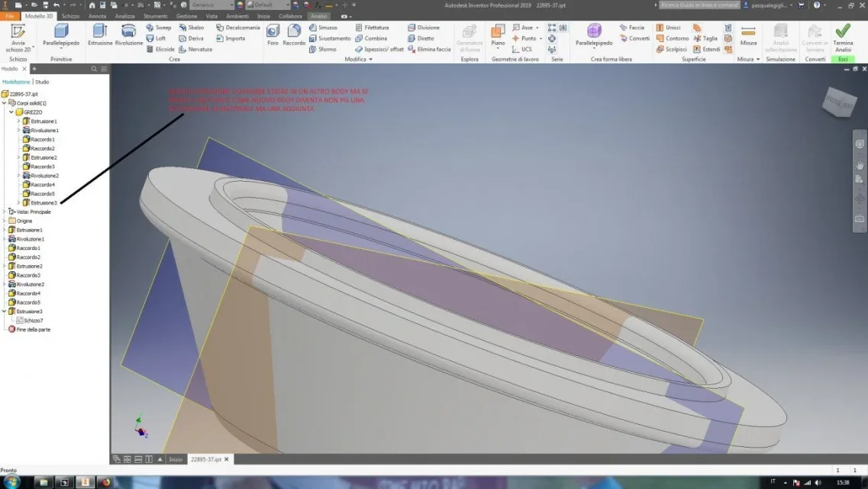
Task: Open the Misura measure tool
Action: pos(748,35)
